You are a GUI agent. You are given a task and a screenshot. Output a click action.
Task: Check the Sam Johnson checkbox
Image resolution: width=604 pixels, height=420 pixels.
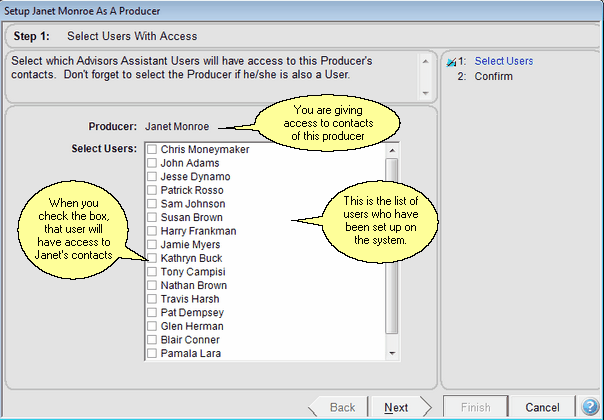click(152, 203)
